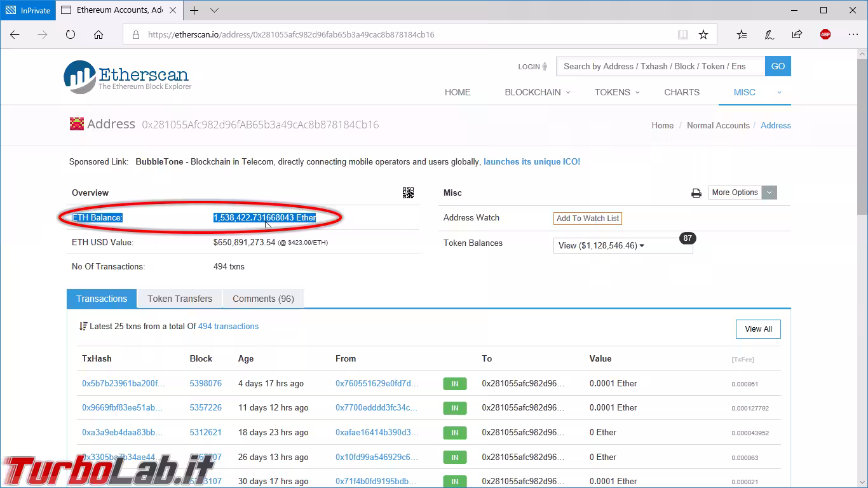This screenshot has height=488, width=868.
Task: Open the reading view book icon
Action: point(683,35)
